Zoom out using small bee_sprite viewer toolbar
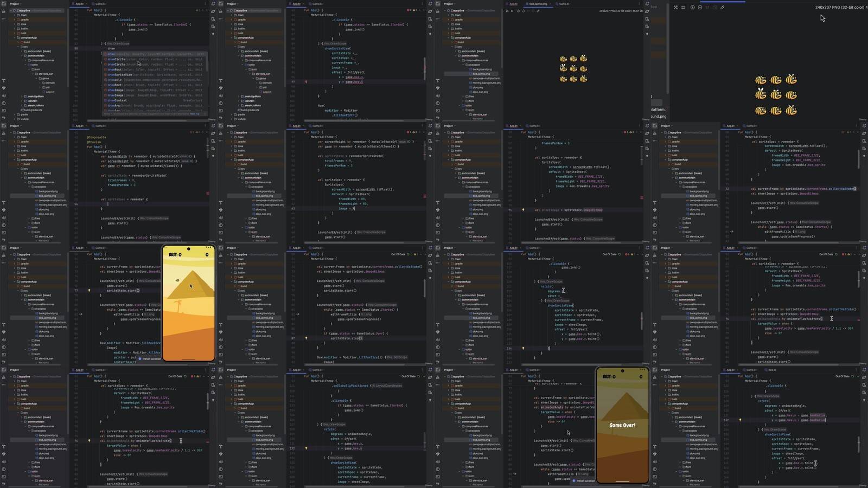This screenshot has width=868, height=488. coord(523,11)
